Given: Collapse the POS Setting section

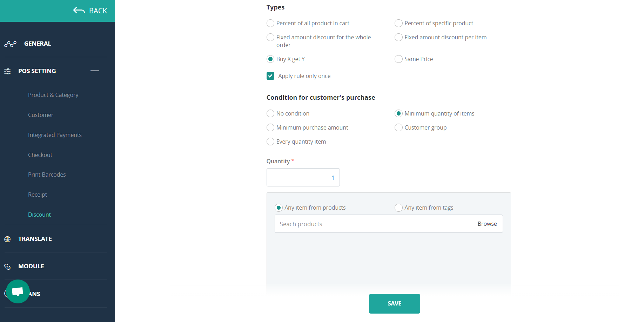Looking at the screenshot, I should tap(95, 71).
